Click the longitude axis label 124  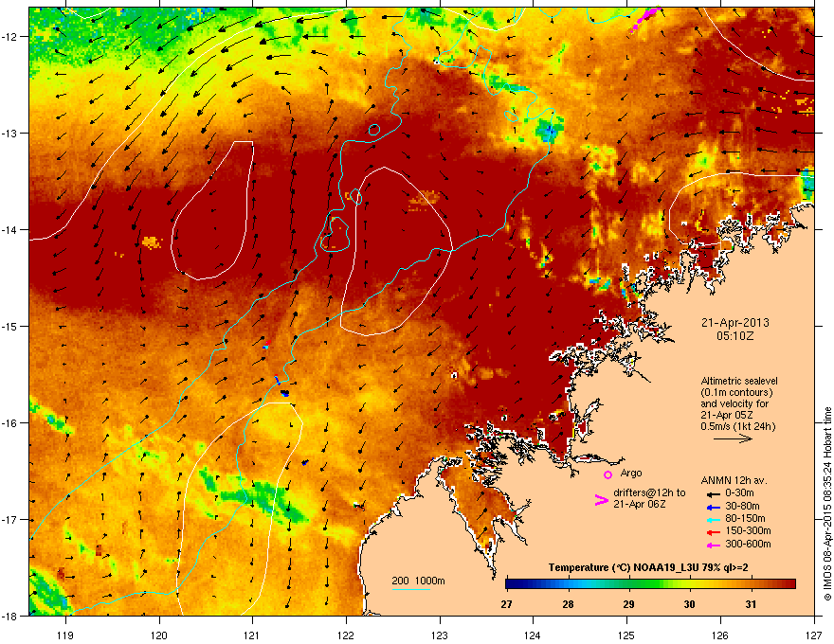533,635
